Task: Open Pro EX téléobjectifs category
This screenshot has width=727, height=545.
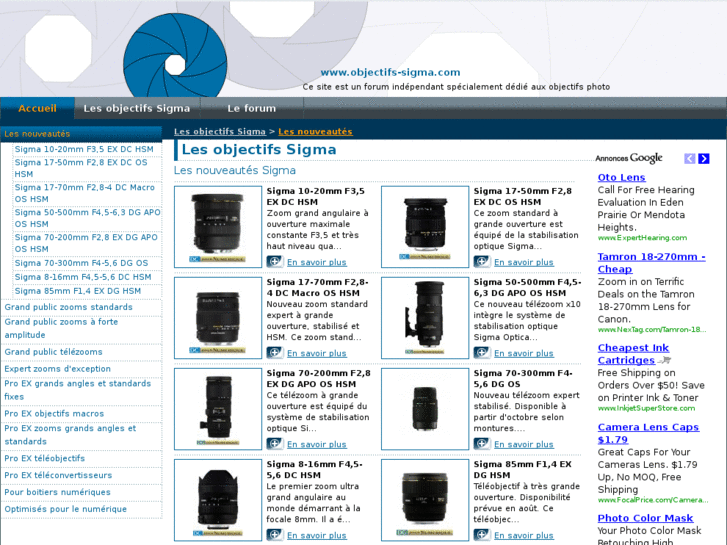Action: pyautogui.click(x=45, y=458)
